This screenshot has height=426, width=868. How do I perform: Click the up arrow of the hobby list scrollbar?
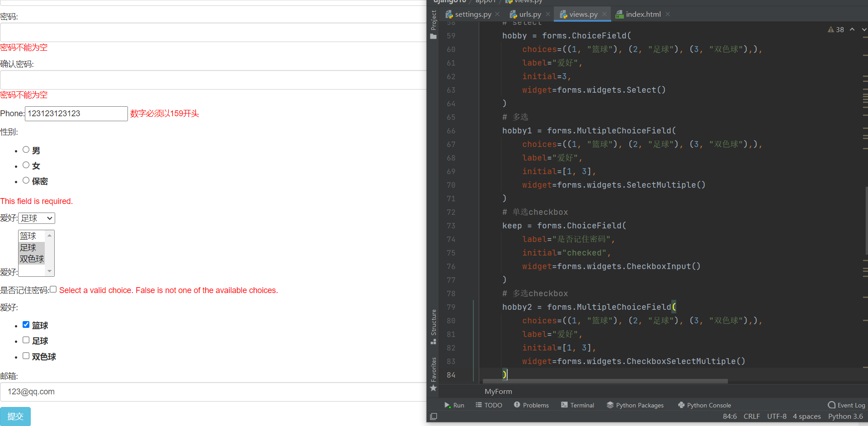(x=50, y=235)
